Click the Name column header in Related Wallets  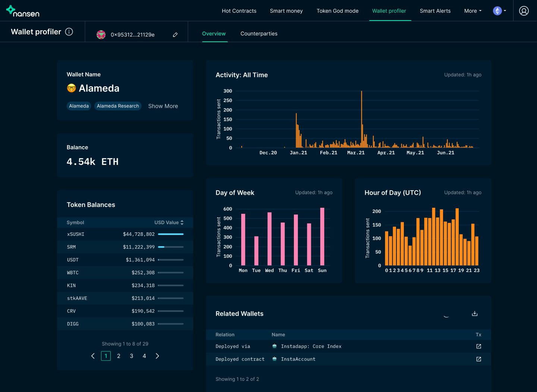[278, 335]
